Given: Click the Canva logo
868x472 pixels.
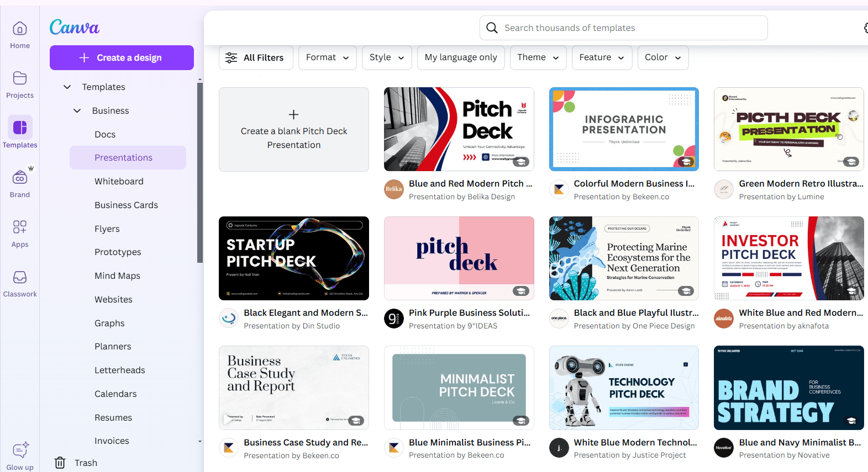Looking at the screenshot, I should [75, 27].
